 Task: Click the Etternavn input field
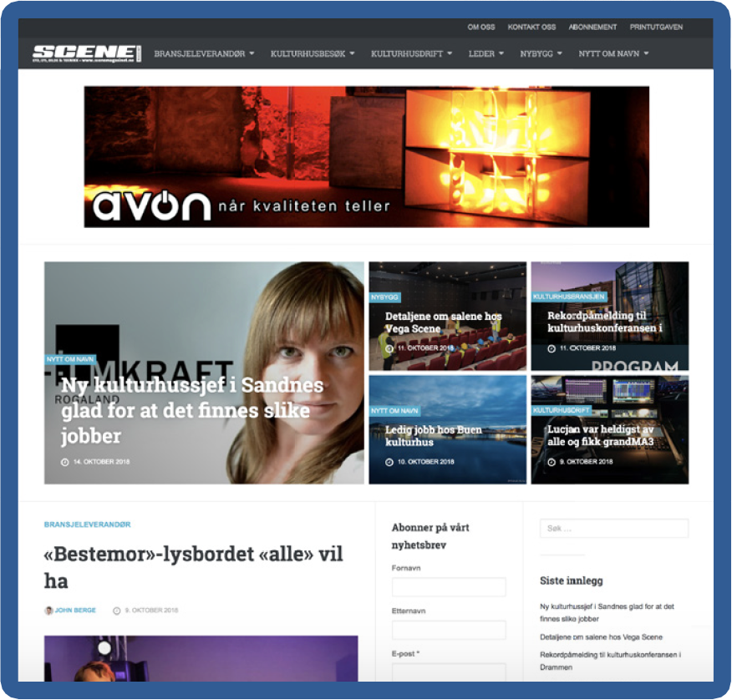449,630
